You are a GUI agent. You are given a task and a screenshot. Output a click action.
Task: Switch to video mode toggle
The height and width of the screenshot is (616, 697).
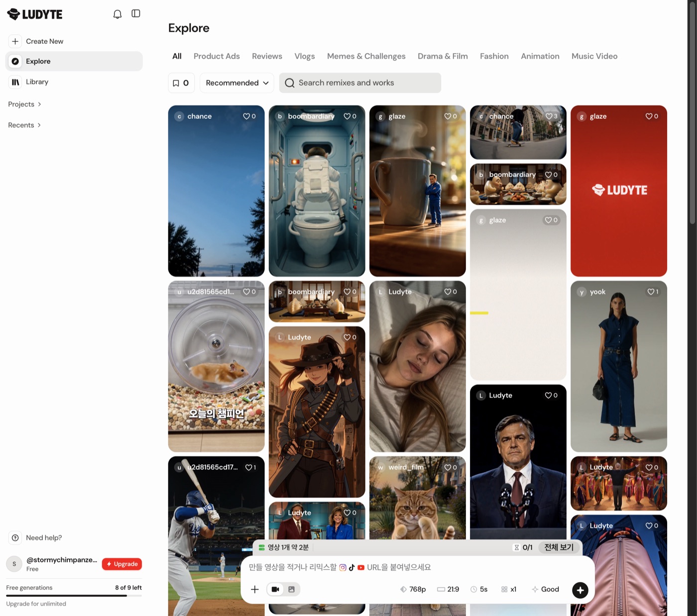275,589
